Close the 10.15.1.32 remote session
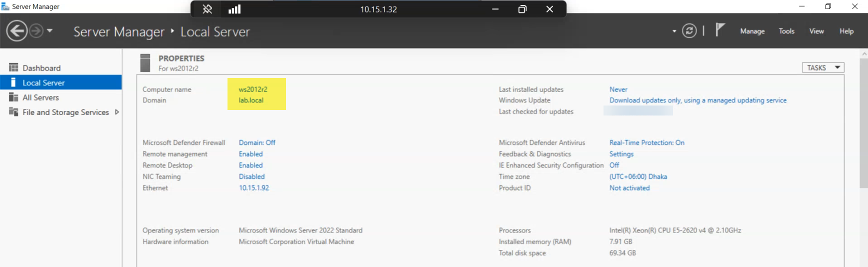 (549, 9)
